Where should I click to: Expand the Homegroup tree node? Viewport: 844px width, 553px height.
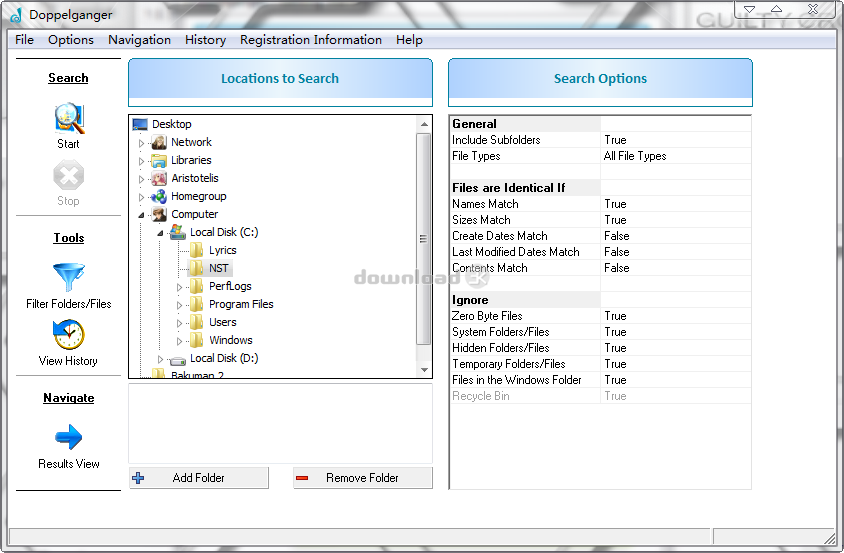coord(141,197)
